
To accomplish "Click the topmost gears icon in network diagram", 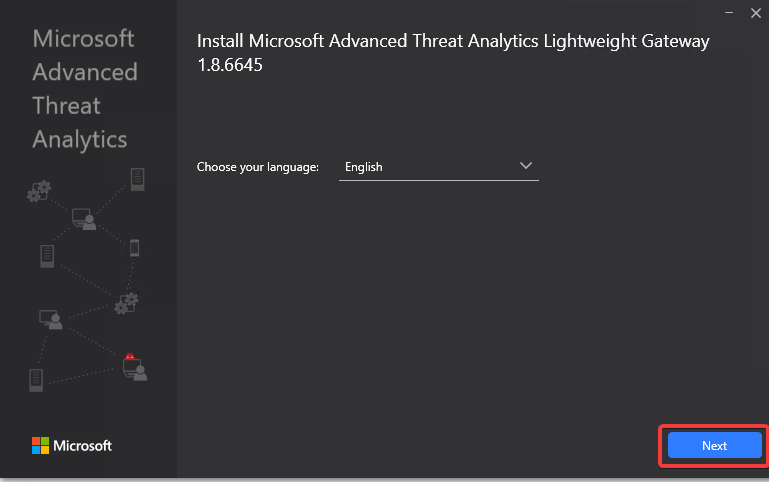I will pyautogui.click(x=39, y=190).
